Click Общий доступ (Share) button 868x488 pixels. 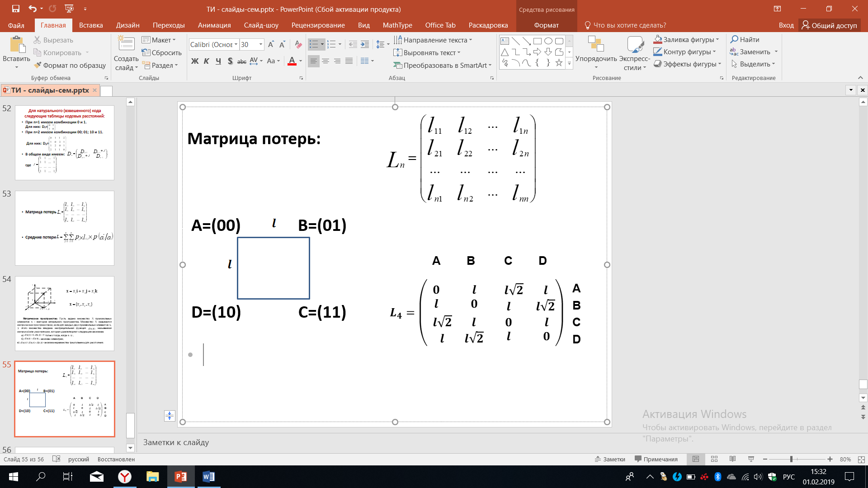click(830, 25)
